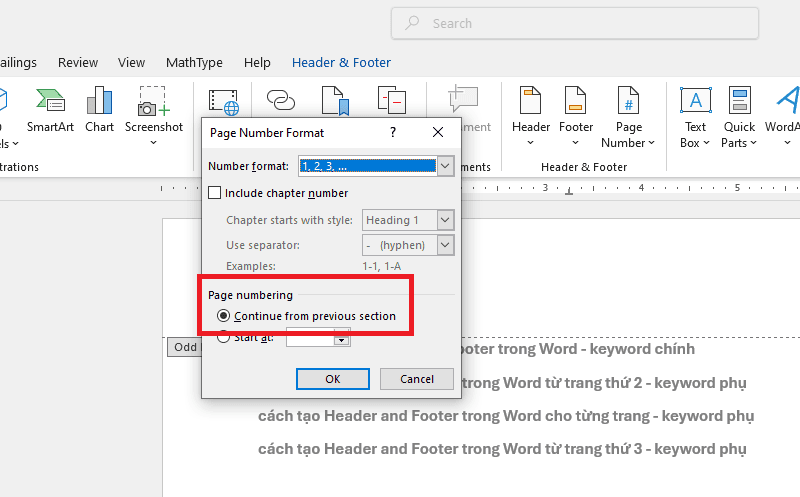Open the Help tab
The image size is (800, 497).
pyautogui.click(x=257, y=62)
